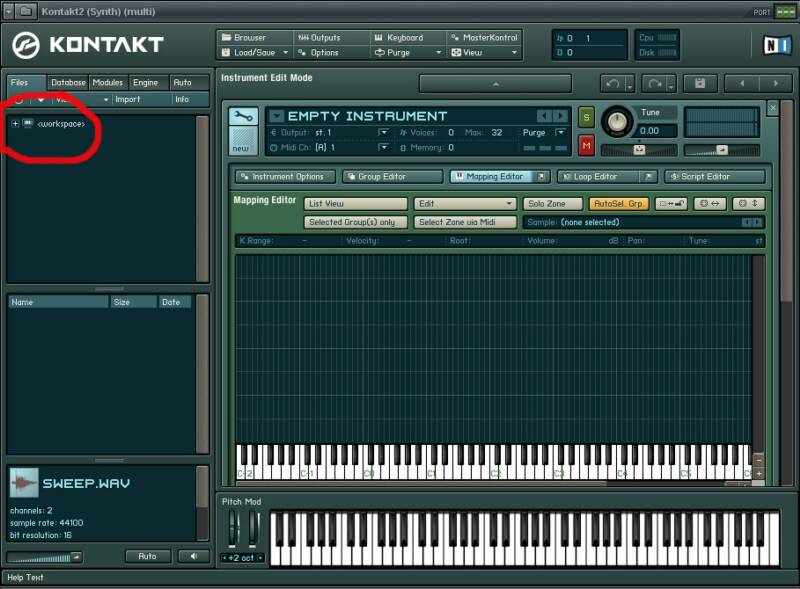Click the set velocity range via MIDI icon
Viewport: 800px width, 589px height.
748,204
